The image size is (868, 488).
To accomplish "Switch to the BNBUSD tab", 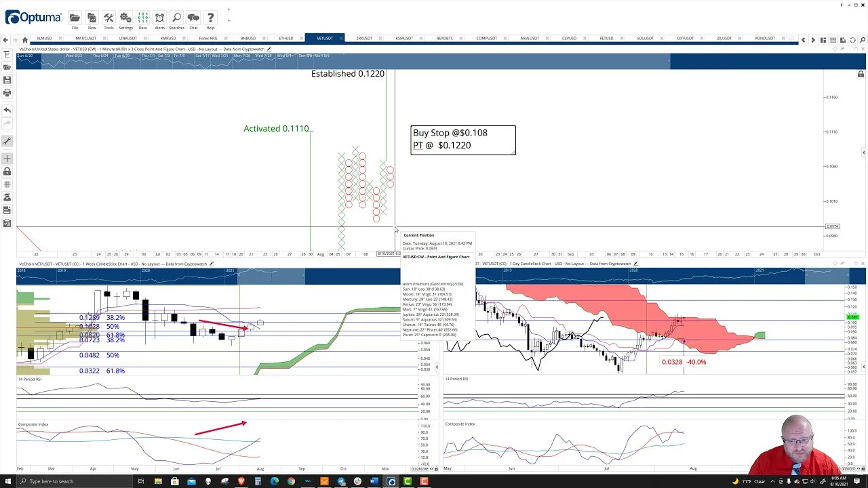I will [x=248, y=38].
